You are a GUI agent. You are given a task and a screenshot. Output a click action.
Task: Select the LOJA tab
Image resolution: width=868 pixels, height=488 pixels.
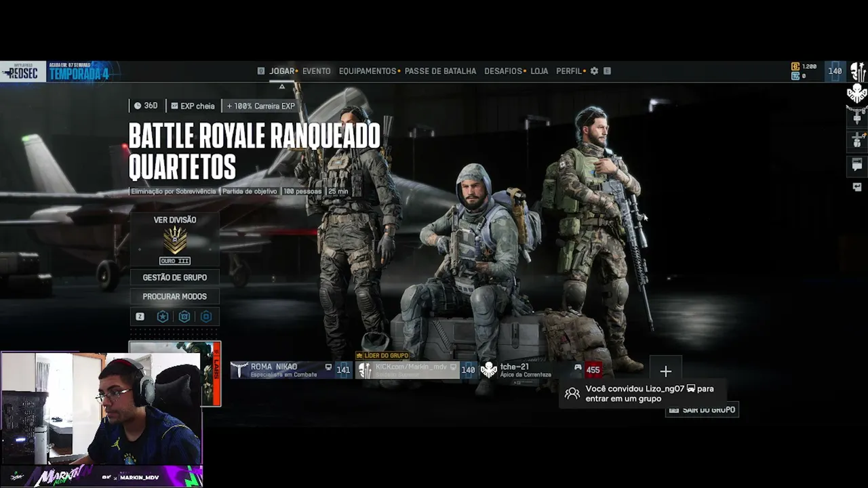point(539,71)
